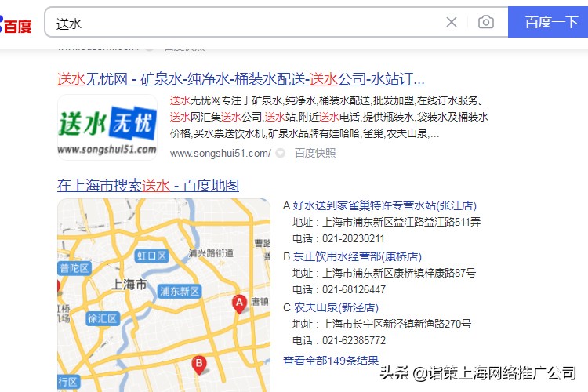Click address 上海市浦东新区康桥镇梓康路87号
The height and width of the screenshot is (392, 588).
click(x=399, y=273)
